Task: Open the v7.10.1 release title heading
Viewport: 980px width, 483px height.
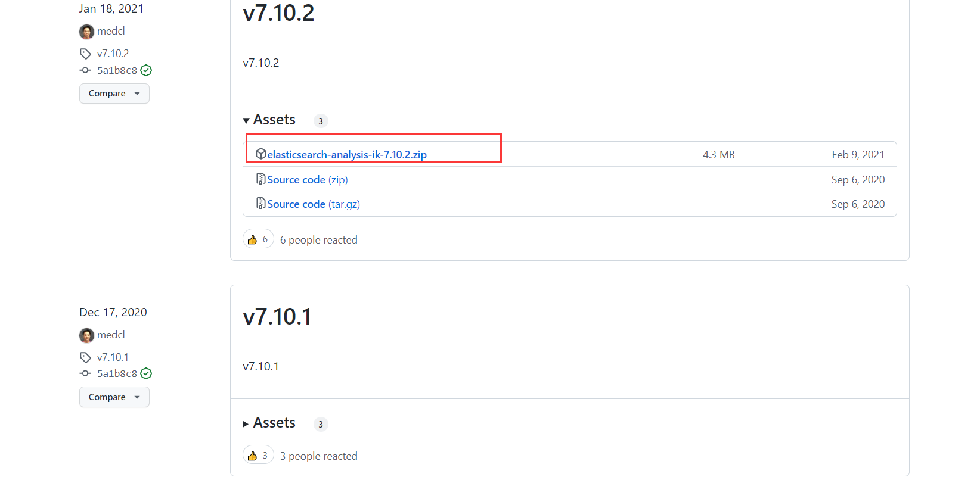Action: (277, 317)
